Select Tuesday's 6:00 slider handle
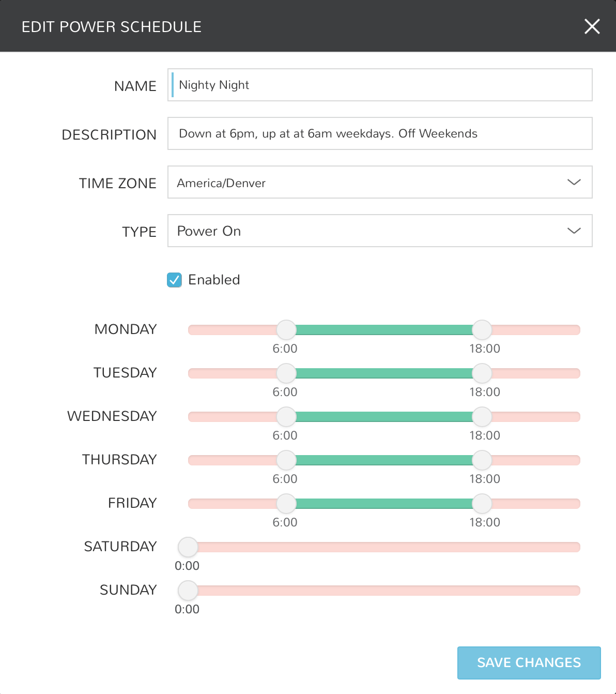The width and height of the screenshot is (616, 694). click(286, 373)
